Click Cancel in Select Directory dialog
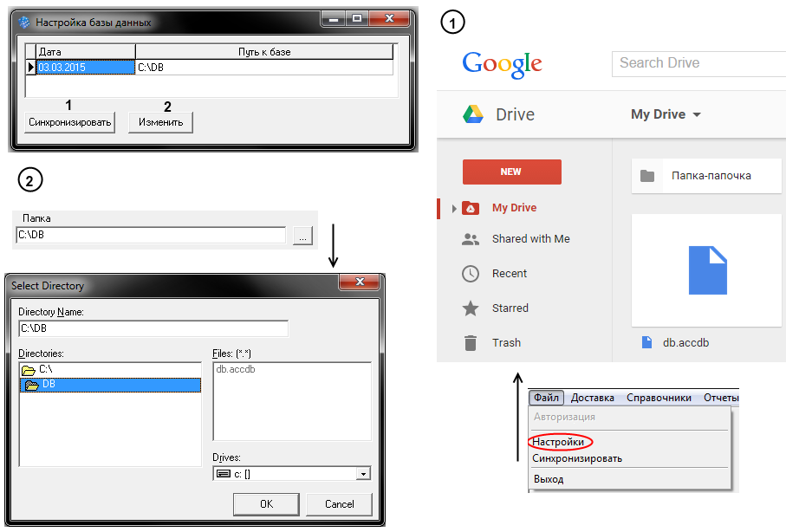The width and height of the screenshot is (786, 532). tap(340, 504)
